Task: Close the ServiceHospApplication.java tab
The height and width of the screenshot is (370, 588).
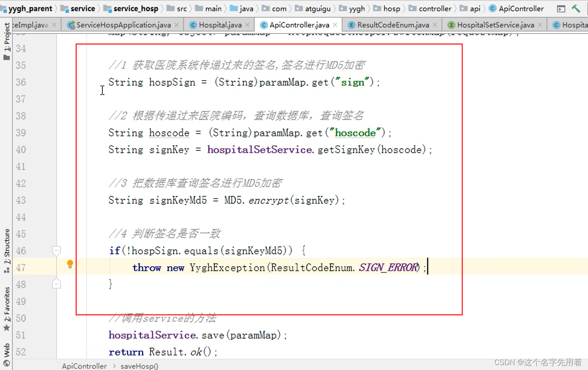Action: point(177,25)
